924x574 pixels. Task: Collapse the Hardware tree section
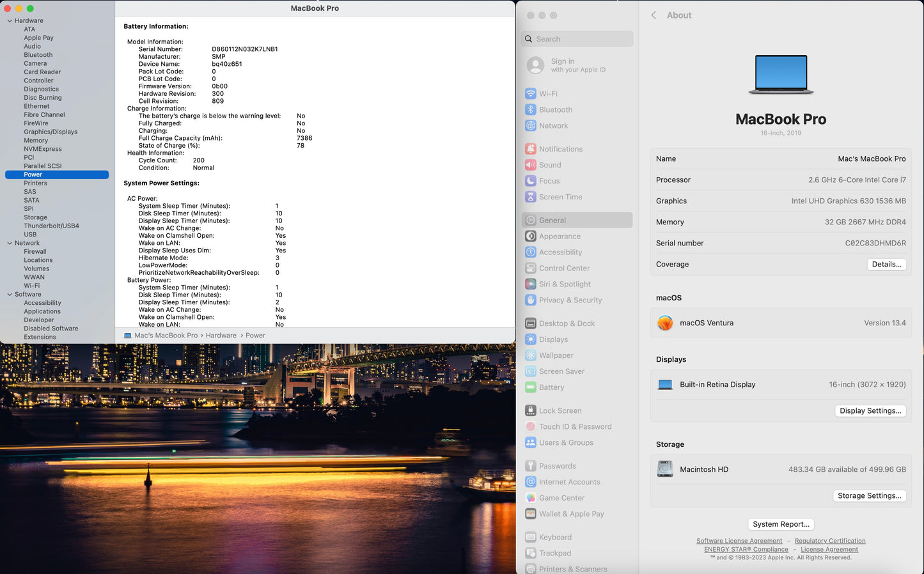[x=10, y=21]
